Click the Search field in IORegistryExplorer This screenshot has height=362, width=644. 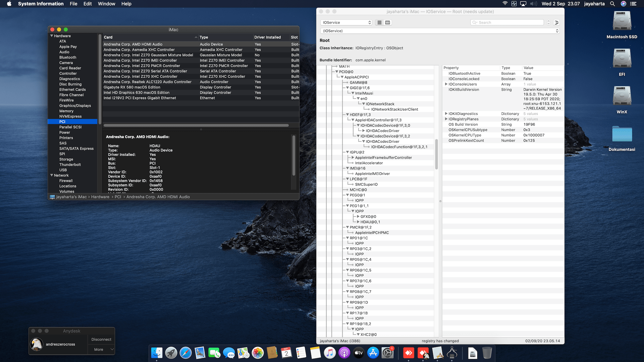click(x=506, y=22)
